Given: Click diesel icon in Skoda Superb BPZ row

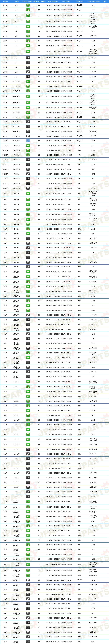Looking at the screenshot, I should click(28, 174).
